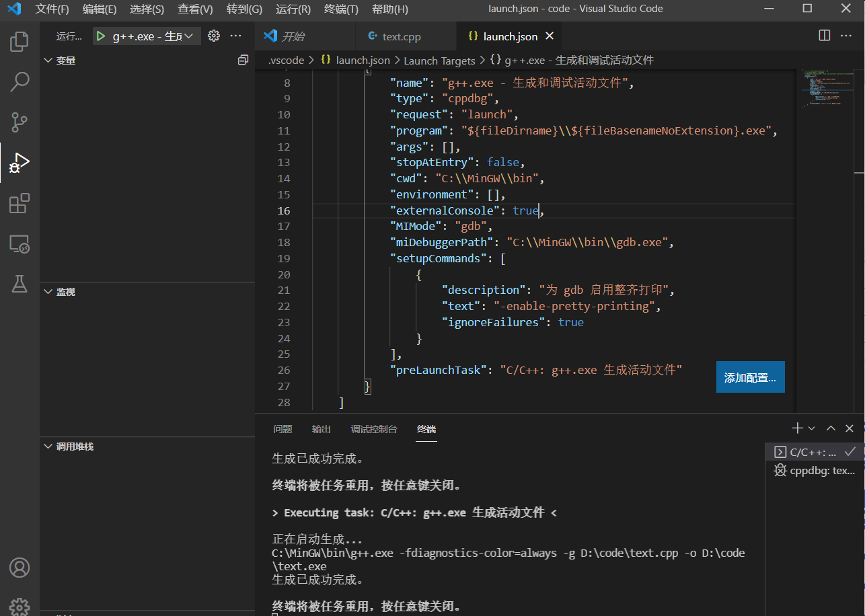Viewport: 865px width, 616px height.
Task: Open the Launch Targets breadcrumb
Action: (x=439, y=60)
